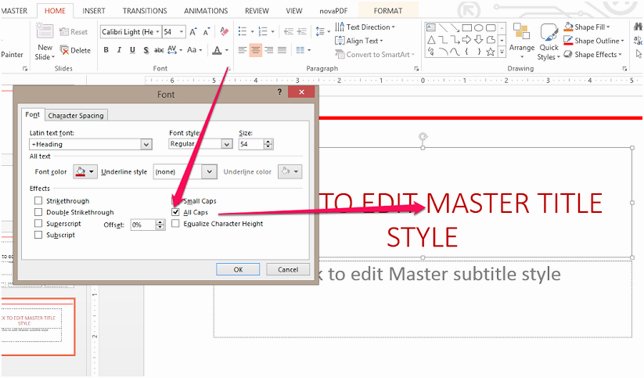
Task: Open the FORMAT contextual tab
Action: (x=388, y=11)
